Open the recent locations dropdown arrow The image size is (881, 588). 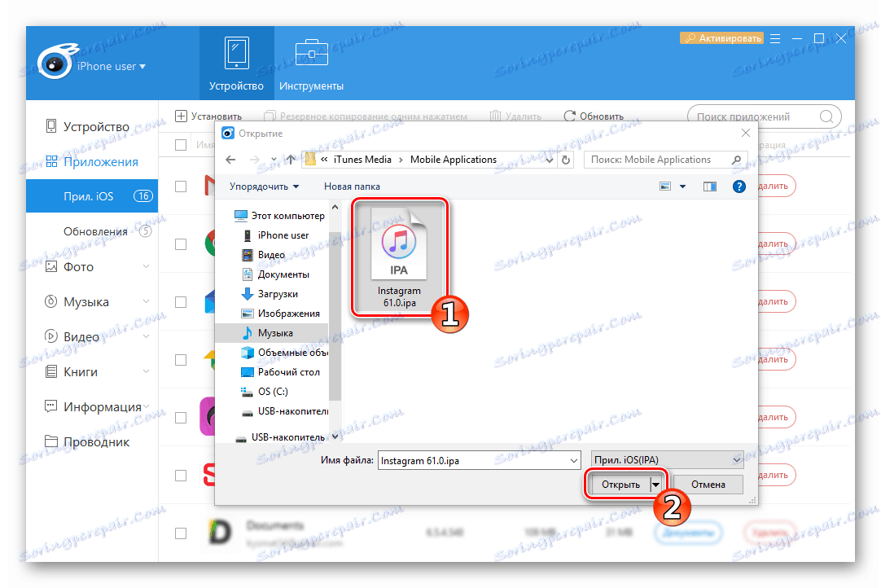tap(274, 160)
